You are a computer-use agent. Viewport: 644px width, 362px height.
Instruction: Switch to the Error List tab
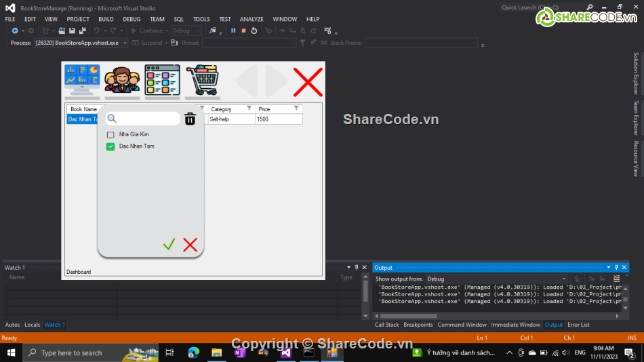578,325
